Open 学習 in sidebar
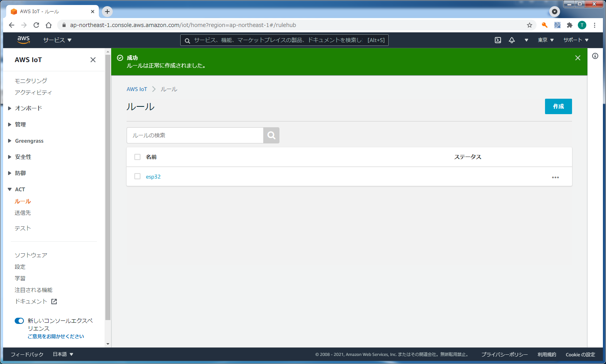 click(x=20, y=278)
